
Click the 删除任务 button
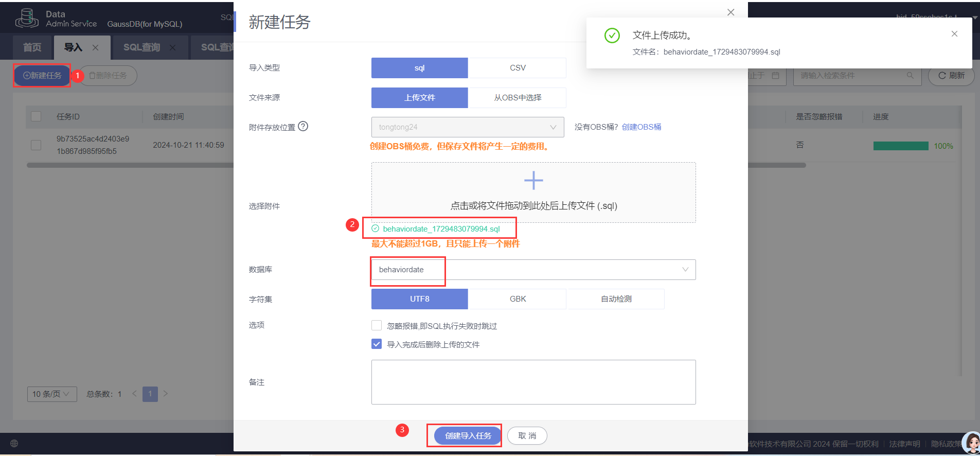pos(108,76)
